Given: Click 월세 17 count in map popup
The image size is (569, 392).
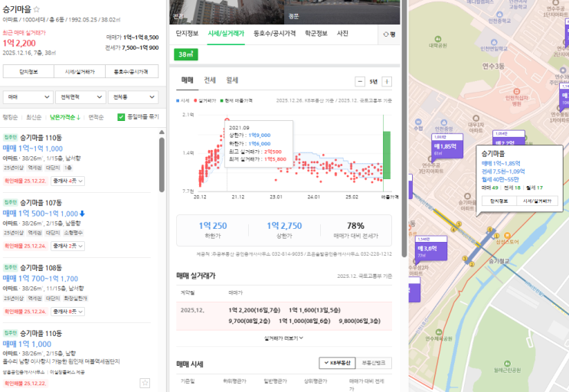Looking at the screenshot, I should [535, 188].
